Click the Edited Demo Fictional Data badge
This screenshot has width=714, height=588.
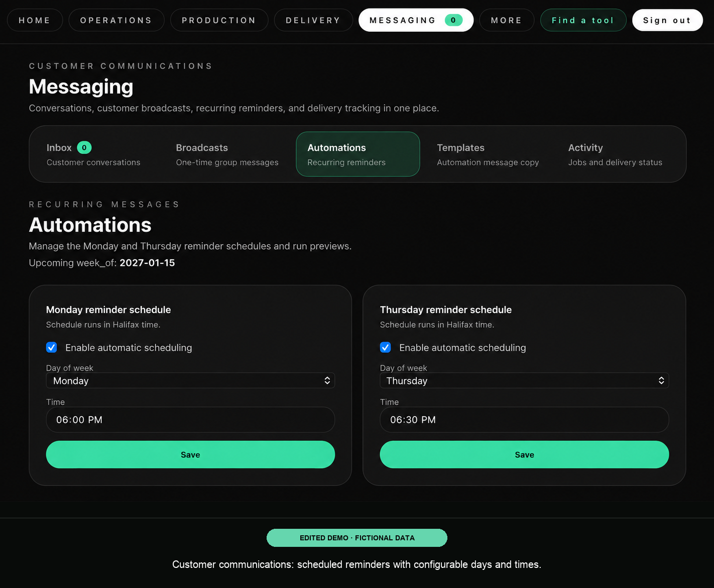tap(357, 538)
